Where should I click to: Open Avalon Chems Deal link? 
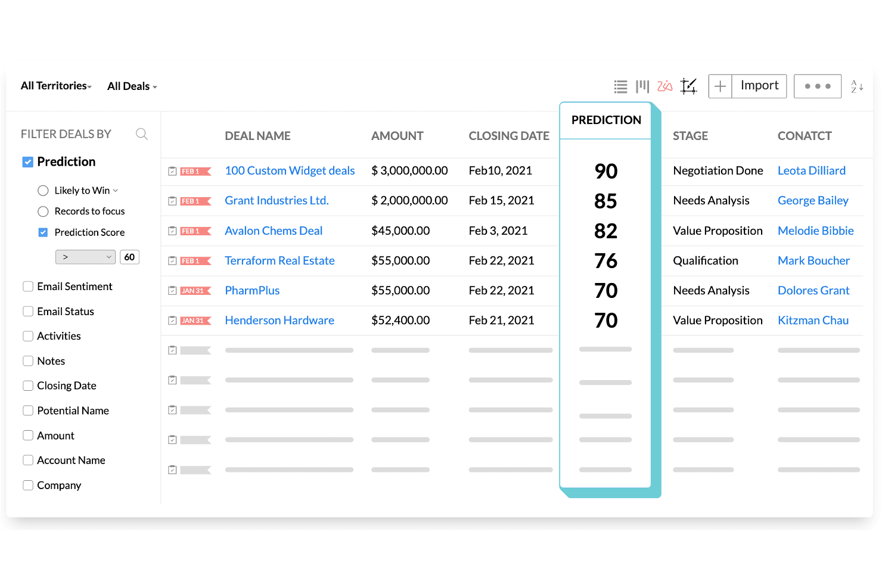(274, 231)
